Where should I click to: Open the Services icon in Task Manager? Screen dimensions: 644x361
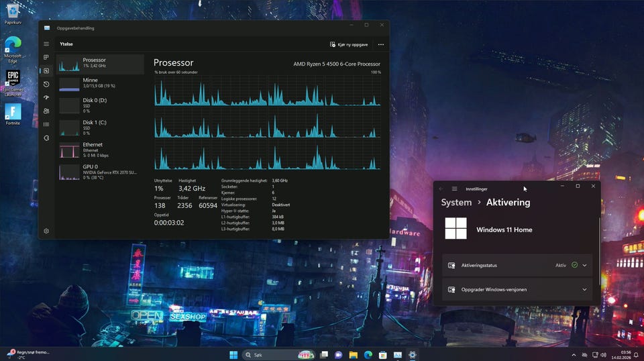click(x=46, y=138)
